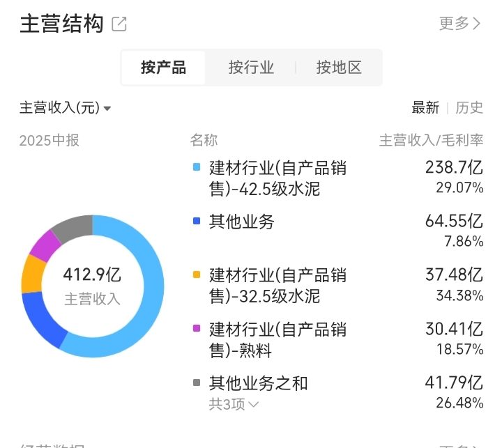Click the 更多 link at top right
Viewport: 502px width, 448px height.
(x=455, y=24)
